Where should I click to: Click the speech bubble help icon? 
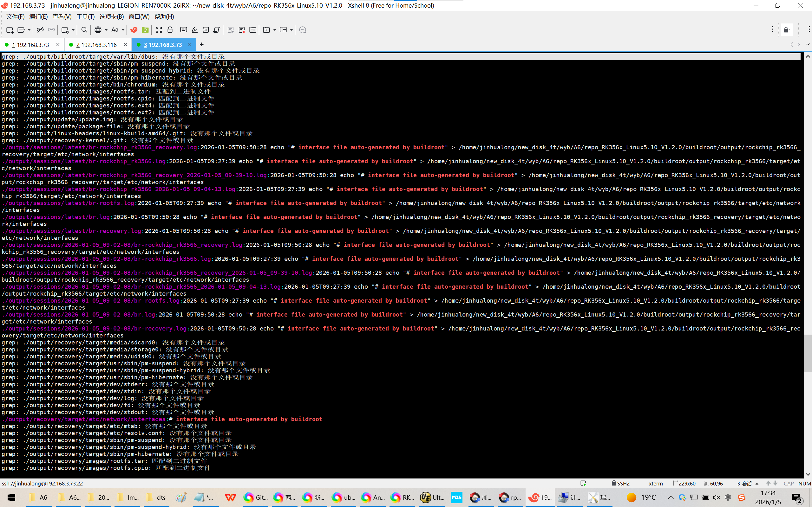tap(303, 30)
